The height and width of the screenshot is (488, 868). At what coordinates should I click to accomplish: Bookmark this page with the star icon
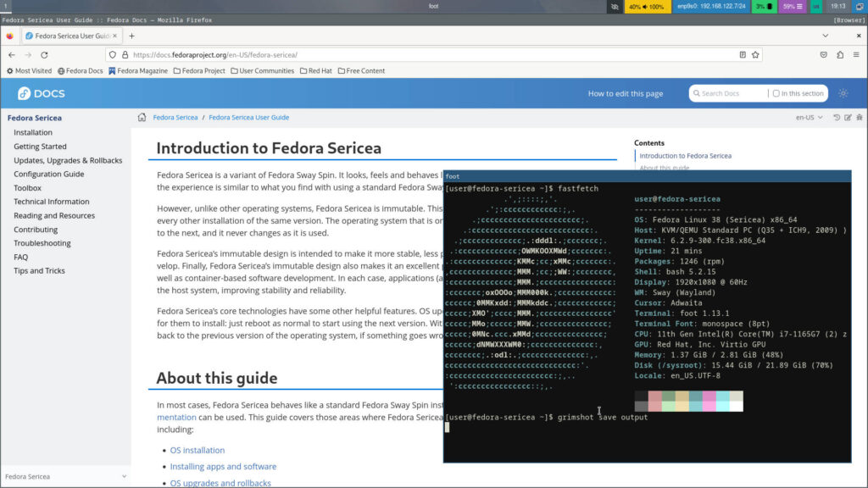click(x=755, y=53)
